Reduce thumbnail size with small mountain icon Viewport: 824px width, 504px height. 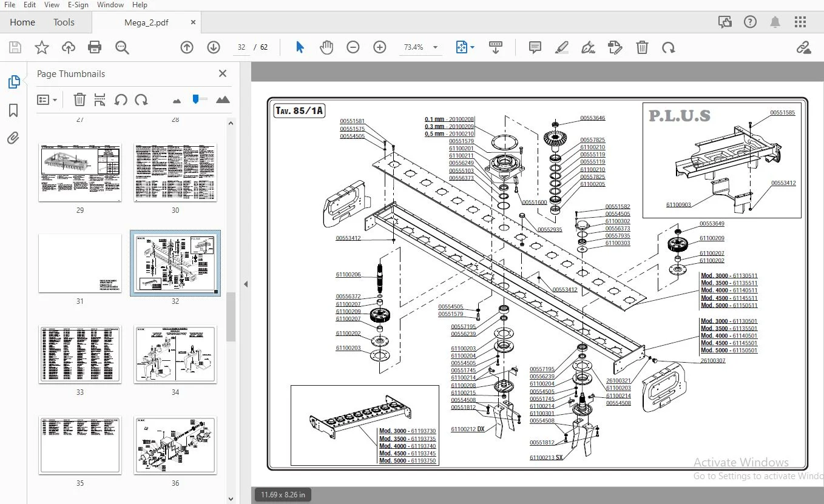[177, 100]
